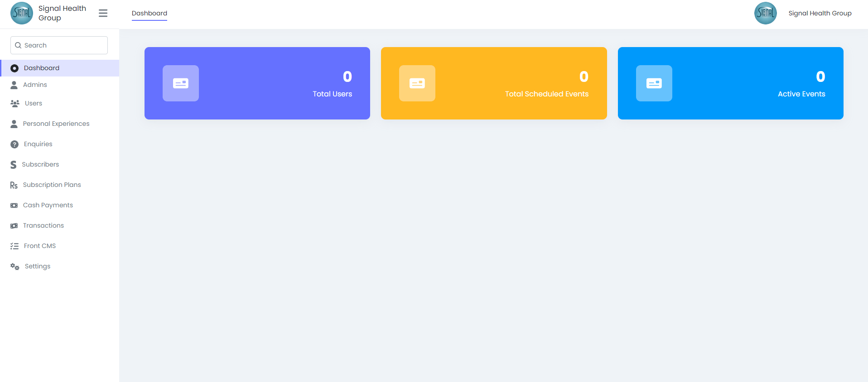Click the Total Scheduled Events card icon
The height and width of the screenshot is (382, 868).
coord(417,83)
